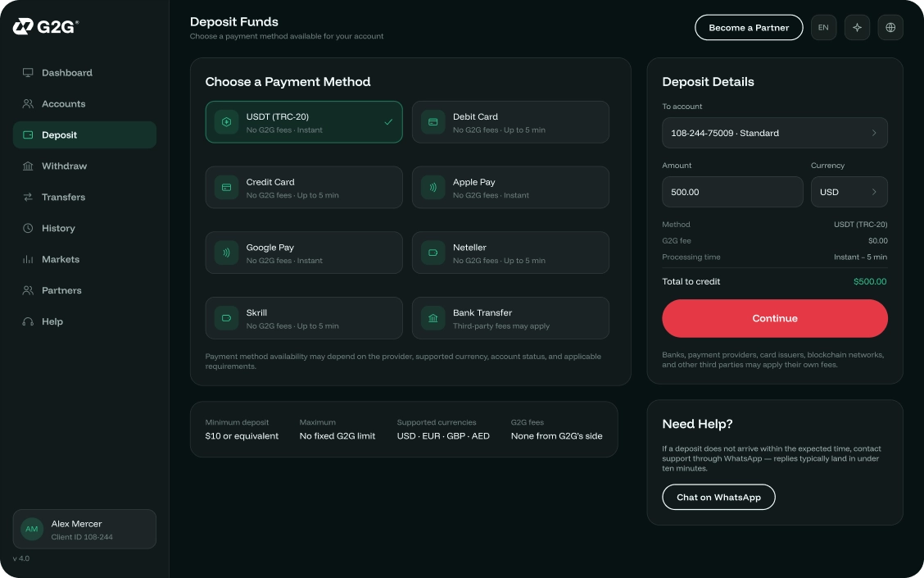The width and height of the screenshot is (924, 578).
Task: Click the No fixed G2G limit text
Action: [x=337, y=436]
